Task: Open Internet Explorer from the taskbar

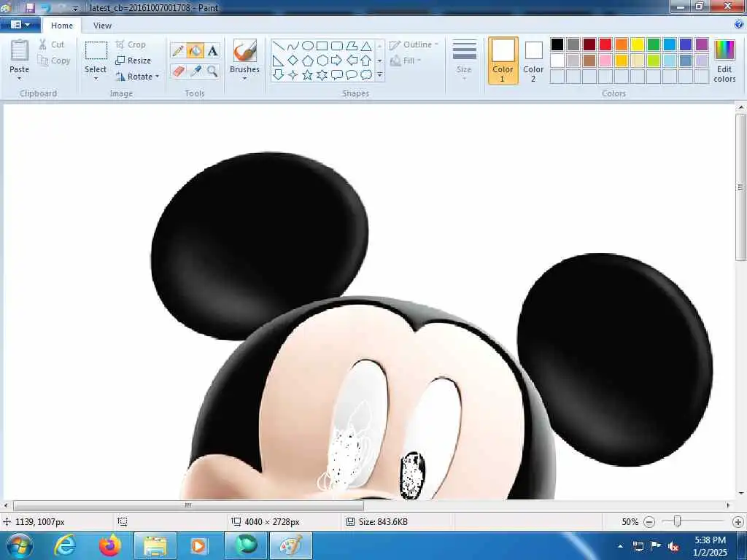Action: (65, 545)
